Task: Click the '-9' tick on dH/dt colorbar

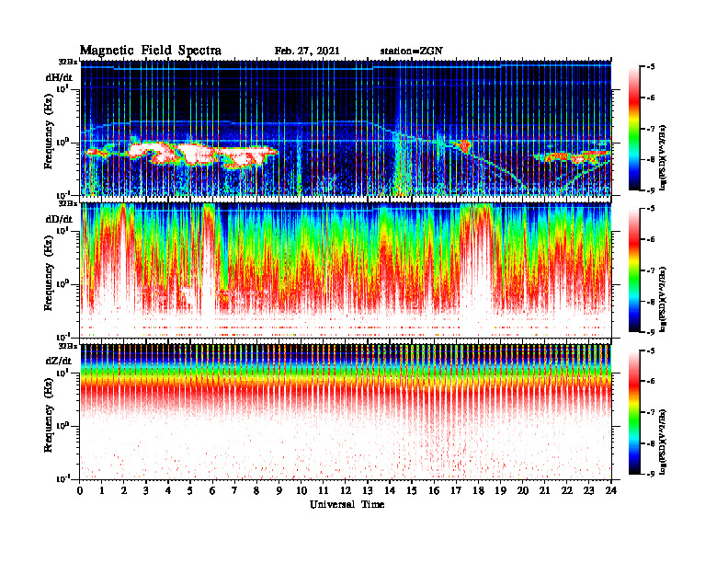Action: click(x=651, y=190)
